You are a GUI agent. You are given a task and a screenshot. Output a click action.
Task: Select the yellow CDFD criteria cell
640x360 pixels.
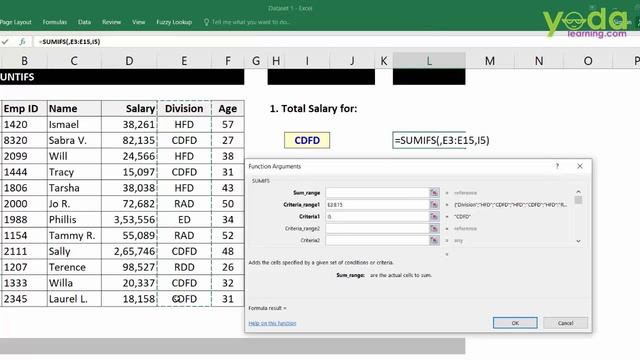click(307, 140)
